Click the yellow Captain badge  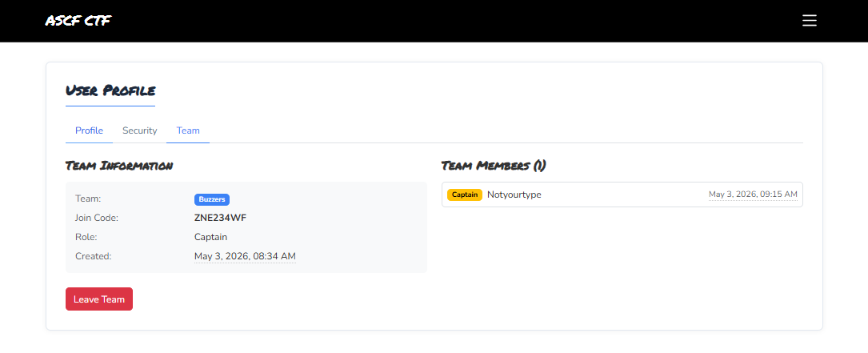pos(465,195)
